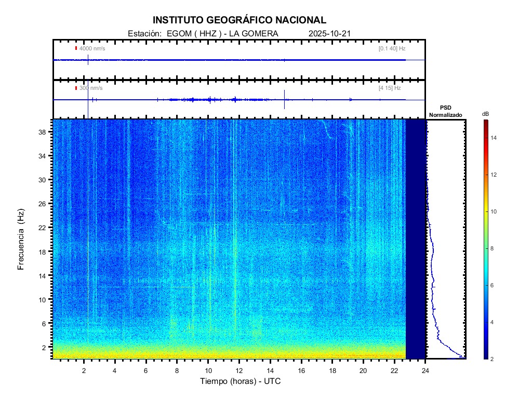This screenshot has height=399, width=532.
Task: Click the Frecuencia (Hz) axis label
Action: point(21,239)
